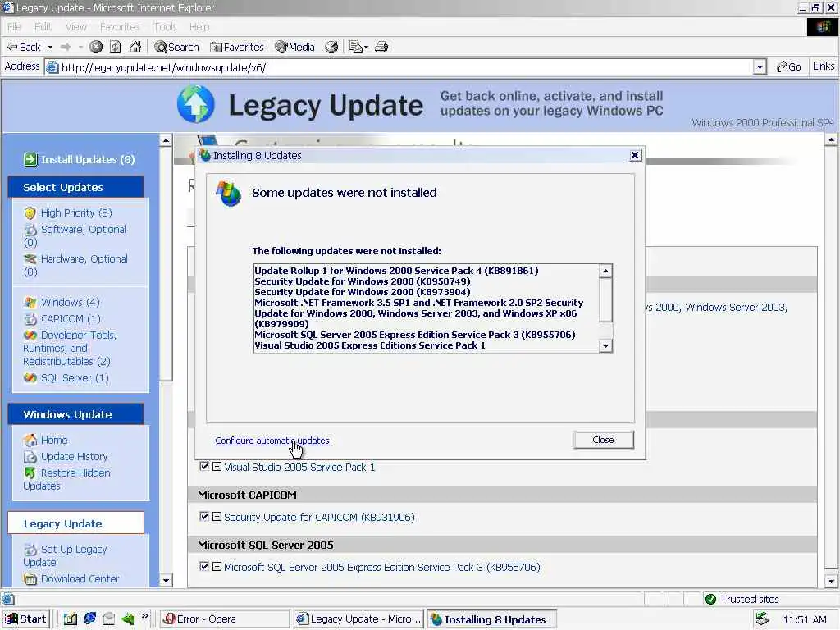Click the Print icon in toolbar

coord(381,47)
